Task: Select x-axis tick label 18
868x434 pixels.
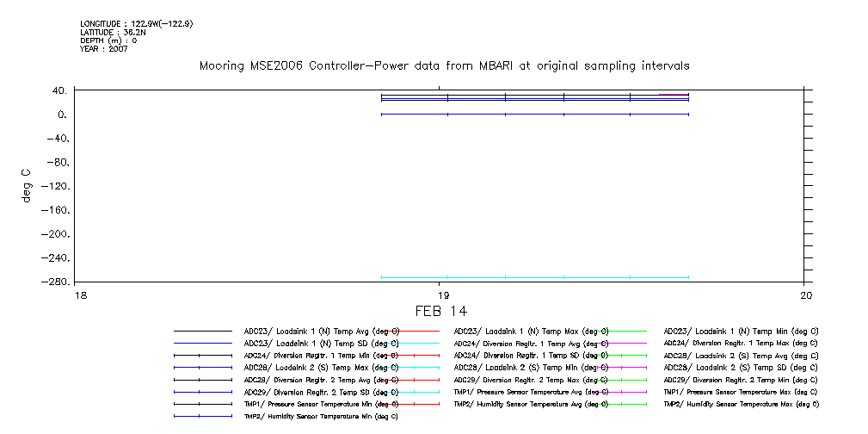Action: tap(80, 294)
